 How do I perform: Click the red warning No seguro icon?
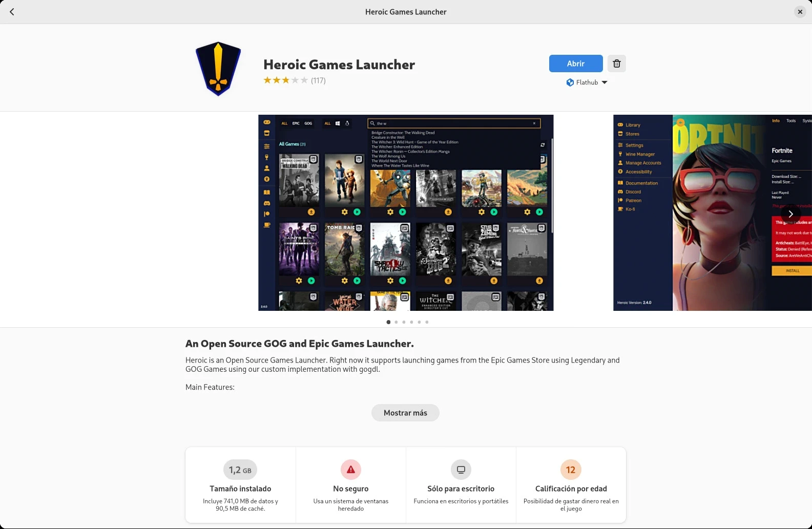(x=351, y=470)
